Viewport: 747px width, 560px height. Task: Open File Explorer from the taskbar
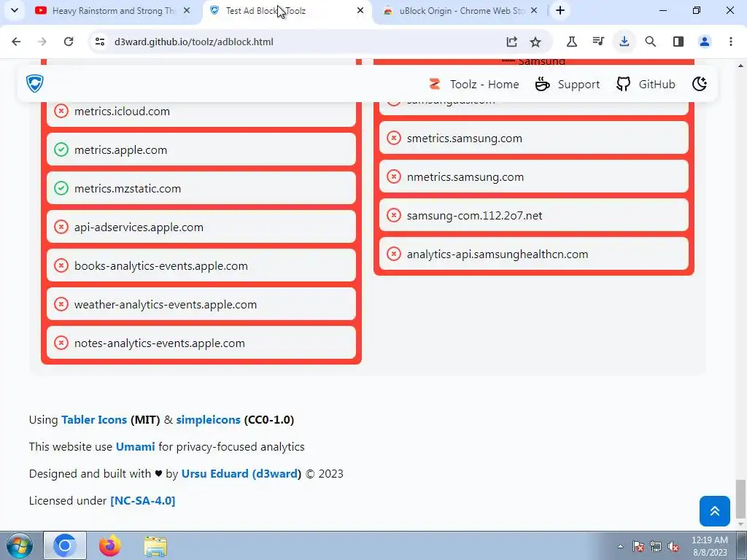tap(155, 546)
